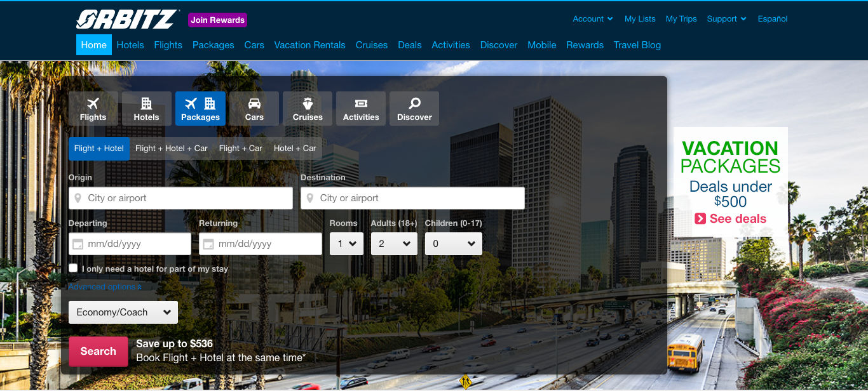Image resolution: width=868 pixels, height=391 pixels.
Task: Select the Cruises ship icon tab
Action: pyautogui.click(x=308, y=109)
